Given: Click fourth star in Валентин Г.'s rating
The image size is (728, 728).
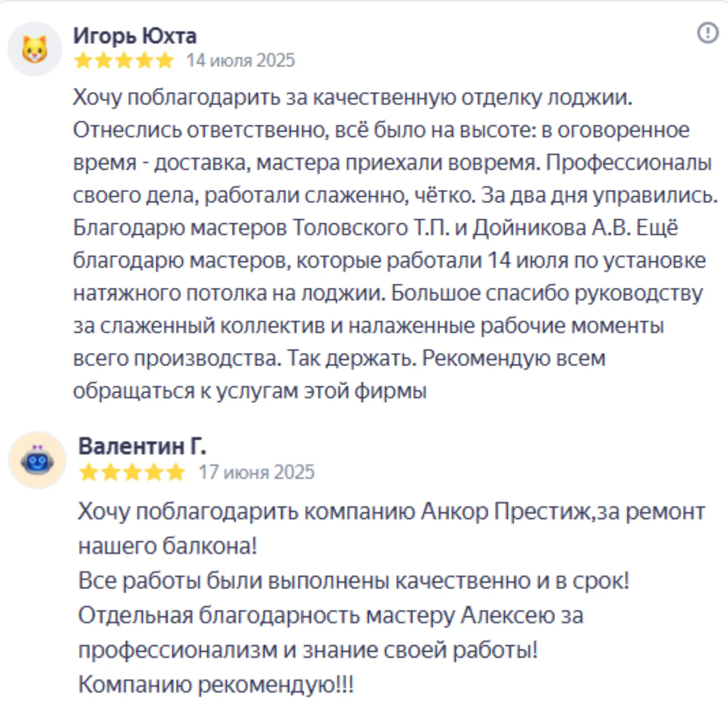Looking at the screenshot, I should (x=154, y=472).
